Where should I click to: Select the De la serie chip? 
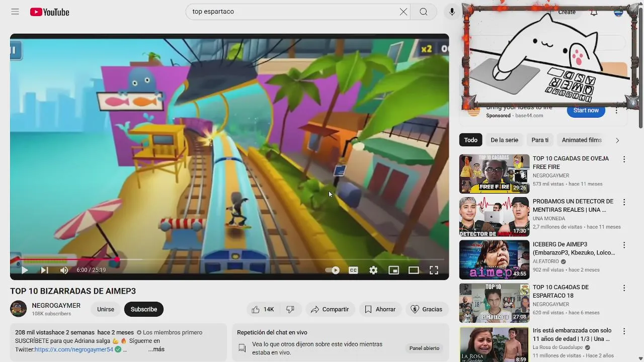coord(504,140)
